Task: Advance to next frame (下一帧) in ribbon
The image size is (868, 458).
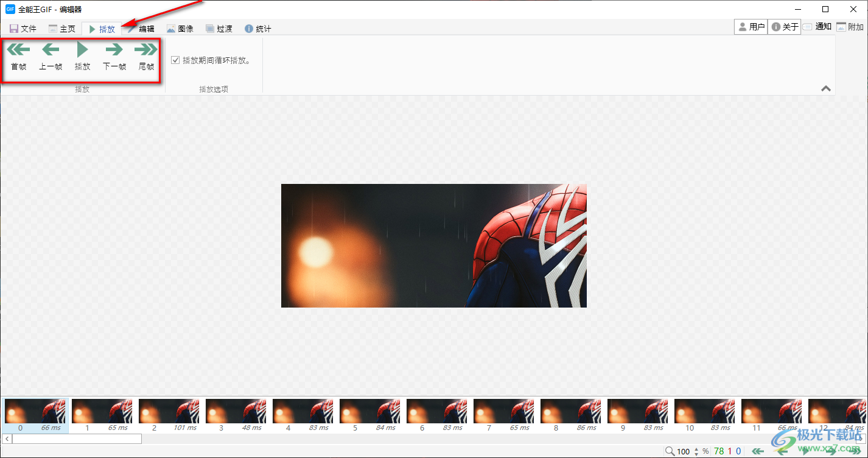Action: [x=114, y=57]
